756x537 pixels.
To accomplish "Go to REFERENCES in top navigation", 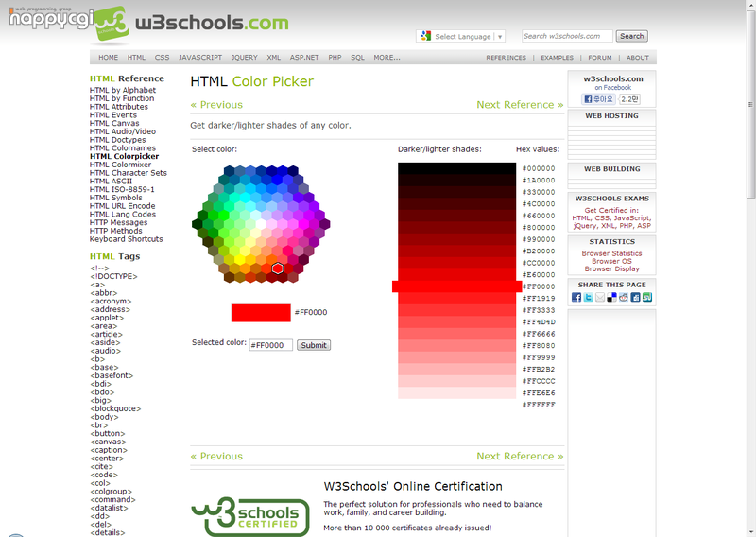I will pyautogui.click(x=507, y=58).
